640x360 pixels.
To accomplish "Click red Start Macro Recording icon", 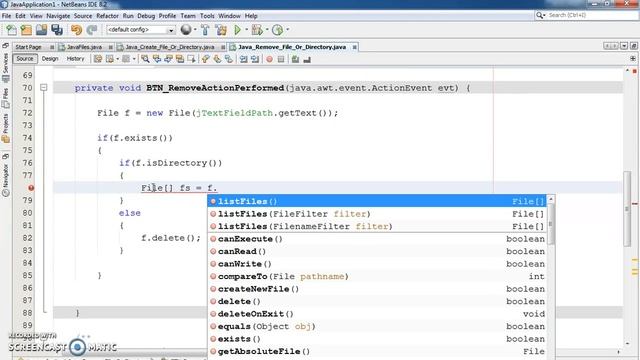I will (x=269, y=60).
